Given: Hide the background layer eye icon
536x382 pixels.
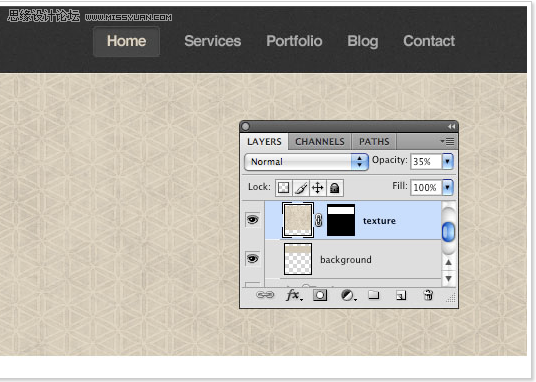Looking at the screenshot, I should coord(253,259).
